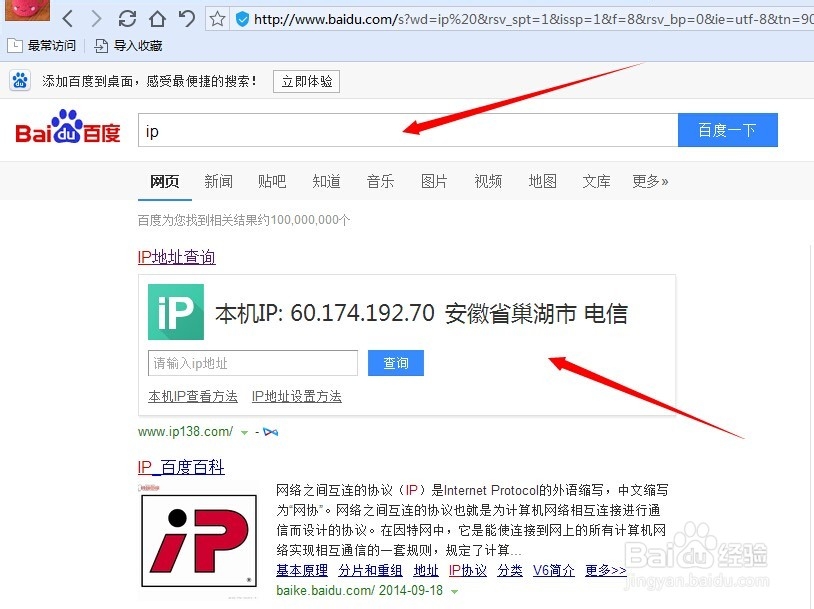This screenshot has width=814, height=609.
Task: Switch to the 新闻 search tab
Action: tap(218, 182)
